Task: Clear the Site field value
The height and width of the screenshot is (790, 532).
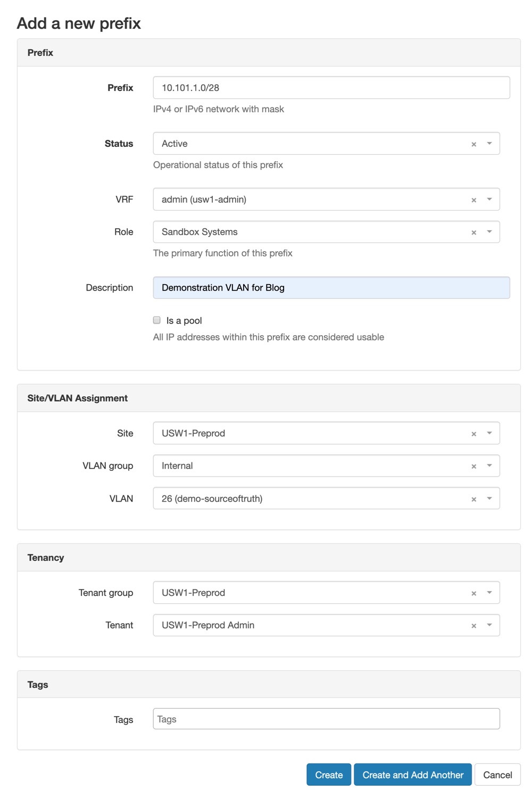Action: click(x=473, y=434)
